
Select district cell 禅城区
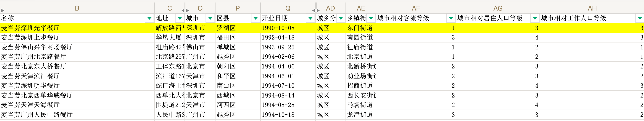[238, 47]
